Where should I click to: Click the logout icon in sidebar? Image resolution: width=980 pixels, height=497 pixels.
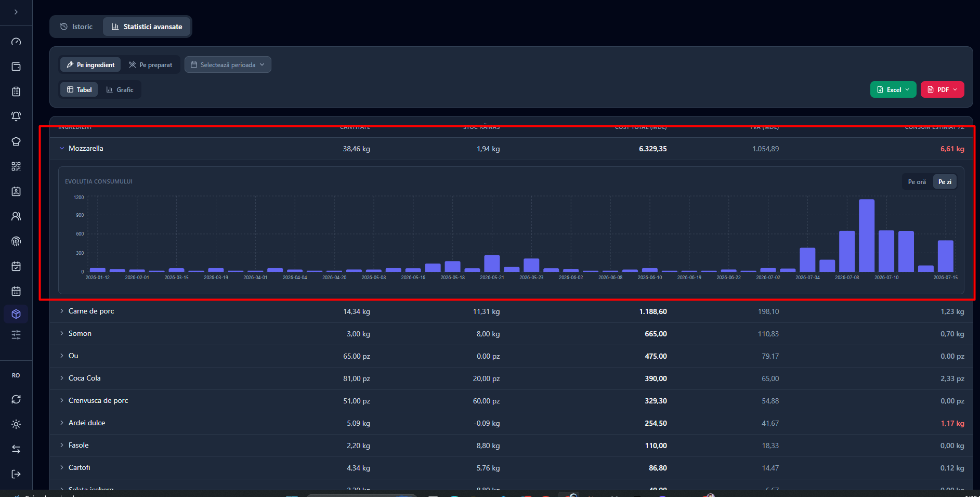(16, 474)
